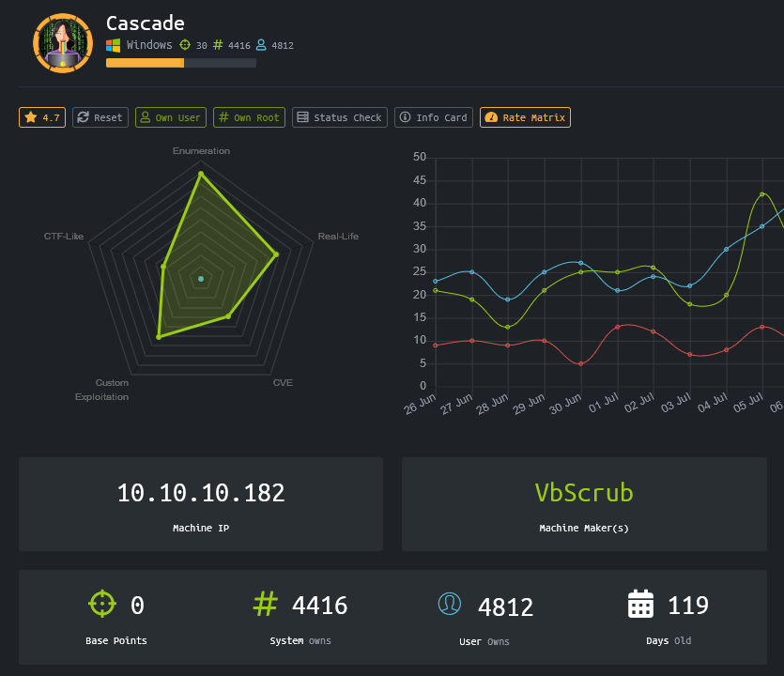Click the crosshair points icon in header
This screenshot has height=676, width=784.
tap(185, 45)
